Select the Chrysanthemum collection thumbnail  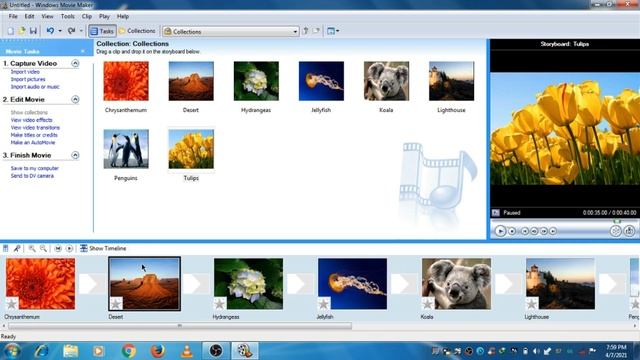point(126,81)
